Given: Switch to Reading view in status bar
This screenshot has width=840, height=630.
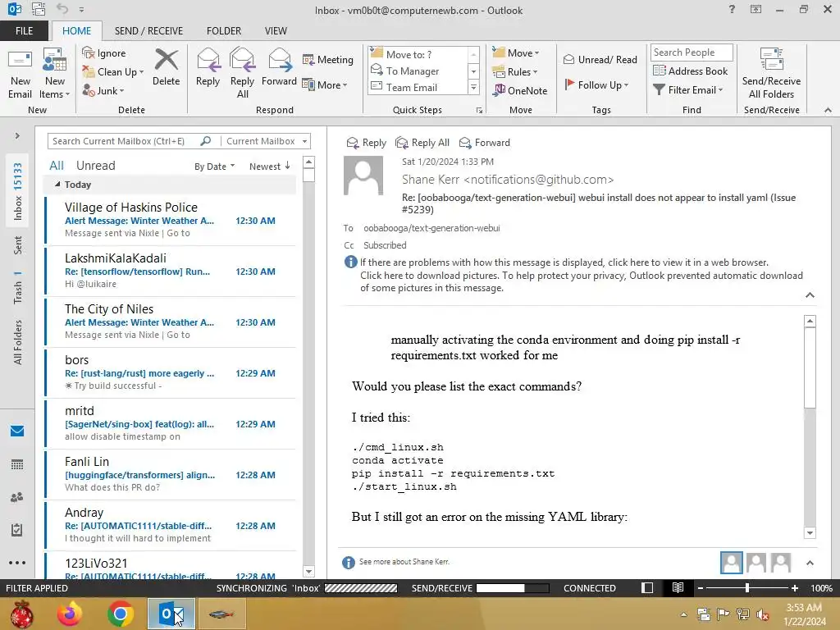Looking at the screenshot, I should point(678,587).
